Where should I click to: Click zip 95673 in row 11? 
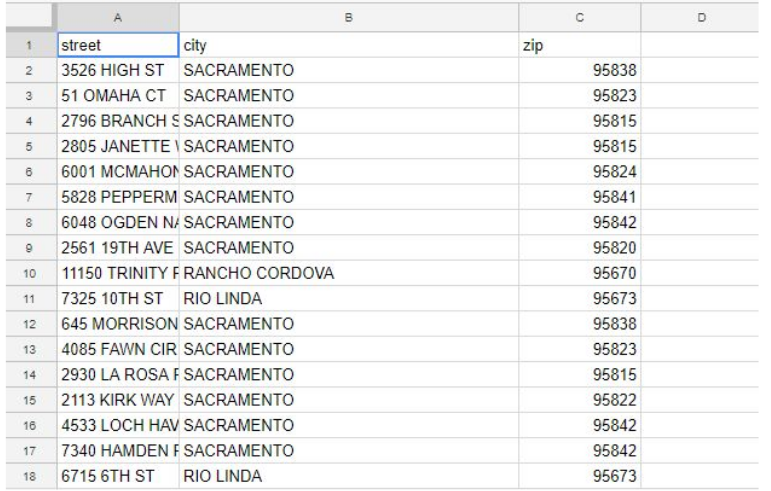coord(580,299)
